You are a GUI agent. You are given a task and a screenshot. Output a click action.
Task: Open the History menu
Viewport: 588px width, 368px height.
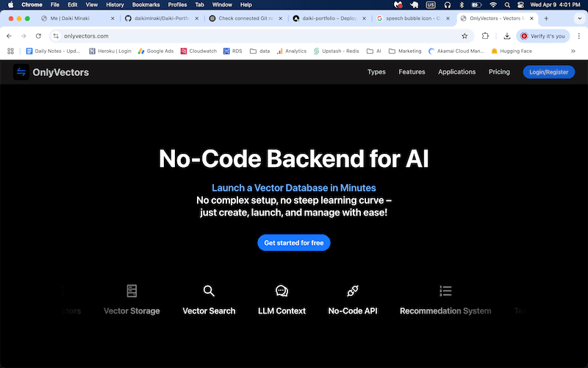click(x=115, y=4)
